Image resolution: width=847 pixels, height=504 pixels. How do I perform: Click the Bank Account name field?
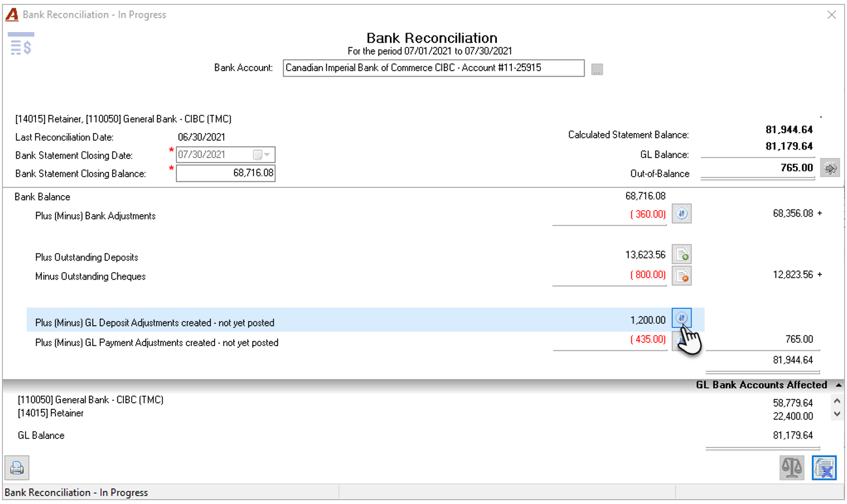(x=434, y=68)
